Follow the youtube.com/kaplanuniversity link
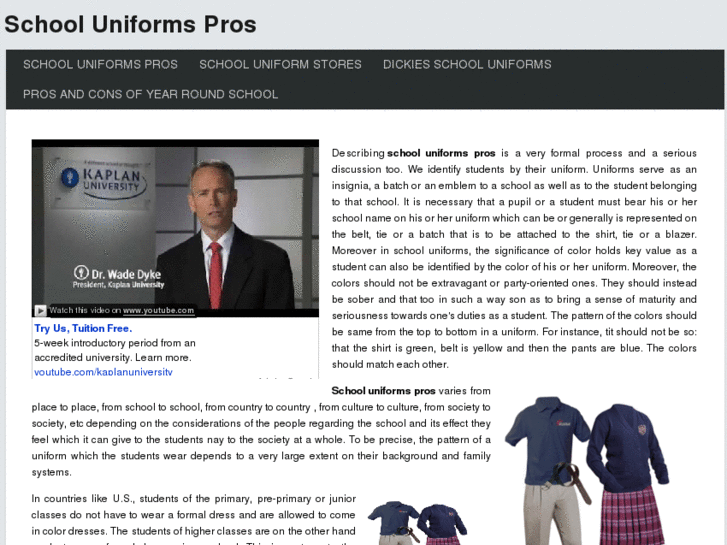The width and height of the screenshot is (727, 545). point(103,372)
